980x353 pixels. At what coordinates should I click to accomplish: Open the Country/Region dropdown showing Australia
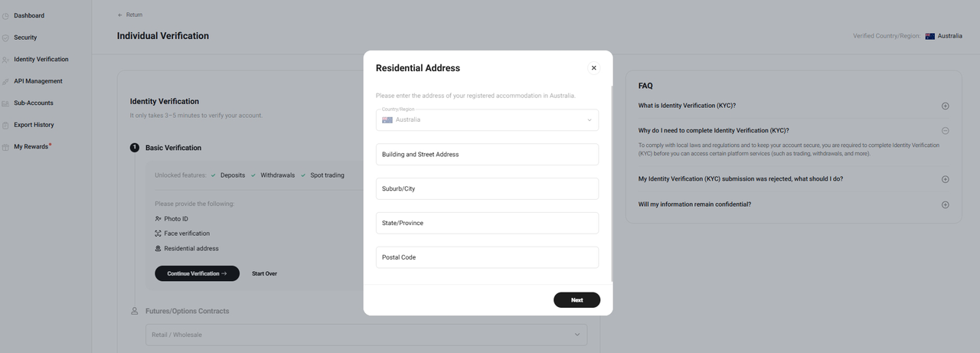(487, 119)
